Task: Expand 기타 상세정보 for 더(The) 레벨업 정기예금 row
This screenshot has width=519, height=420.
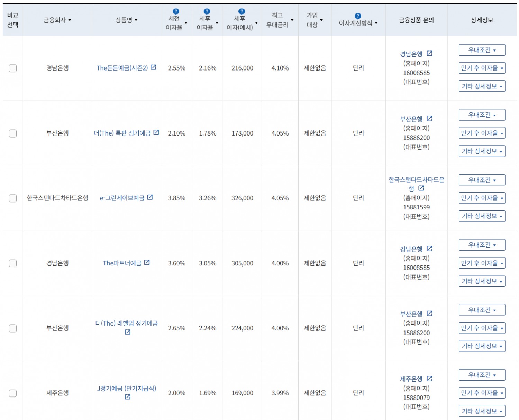Action: [482, 346]
